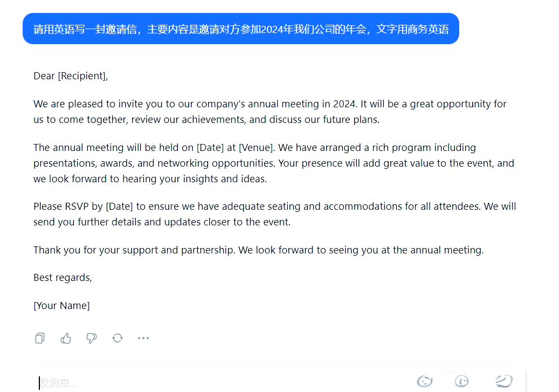Click the leftmost icon beside the message box

[425, 381]
